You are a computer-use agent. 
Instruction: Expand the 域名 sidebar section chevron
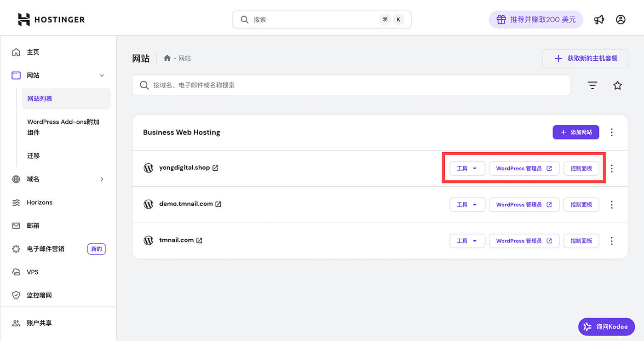pos(102,179)
